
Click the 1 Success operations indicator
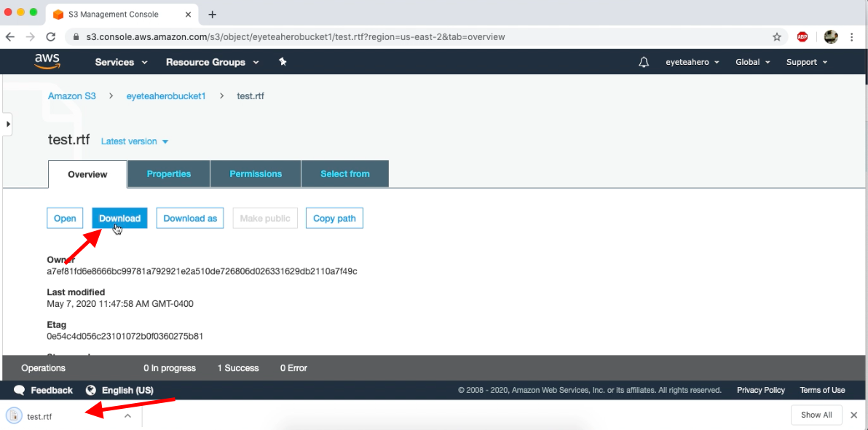click(x=238, y=368)
